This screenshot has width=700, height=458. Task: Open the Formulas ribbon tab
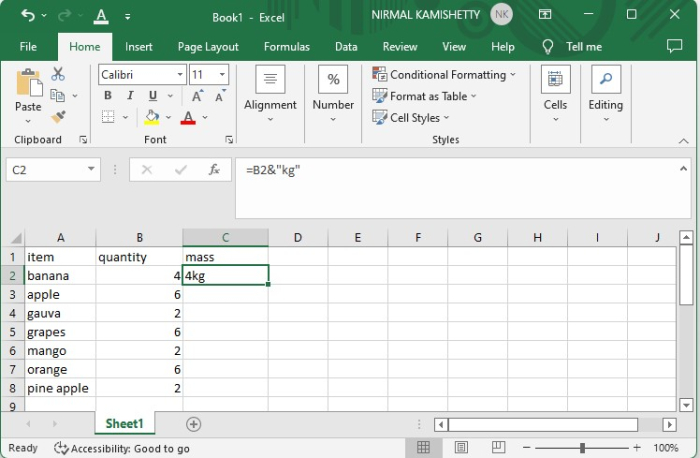(x=286, y=46)
